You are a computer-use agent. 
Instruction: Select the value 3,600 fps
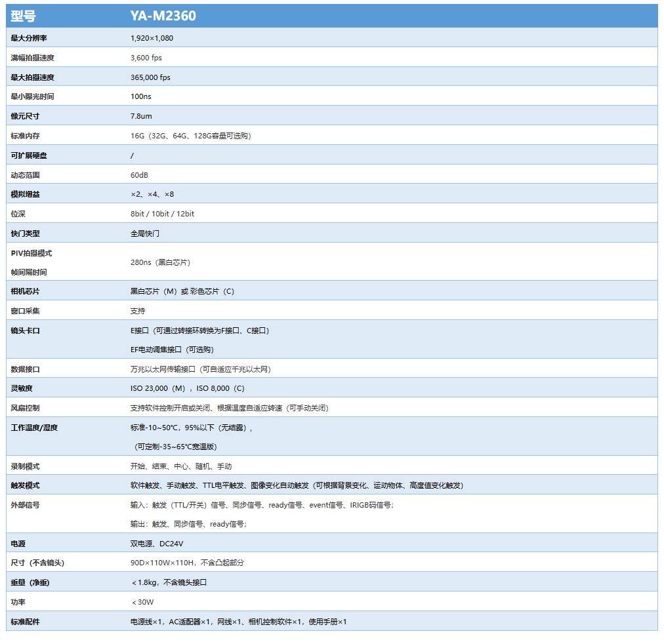(146, 58)
